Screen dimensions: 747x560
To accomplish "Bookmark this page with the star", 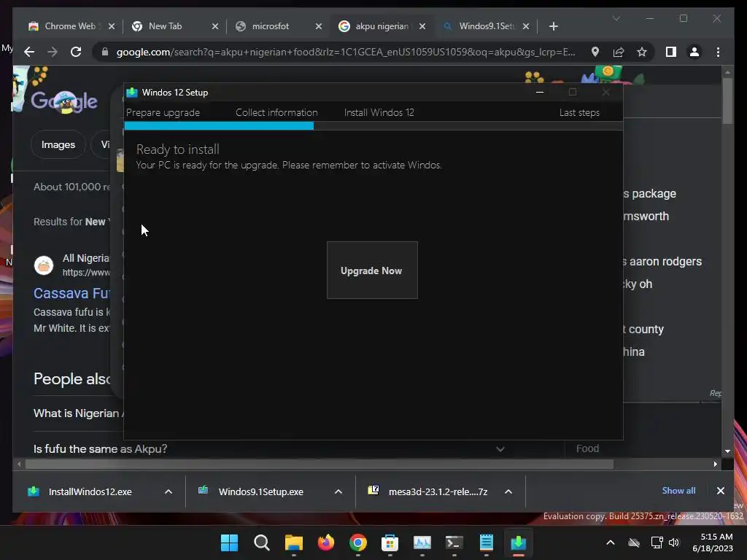I will click(642, 52).
